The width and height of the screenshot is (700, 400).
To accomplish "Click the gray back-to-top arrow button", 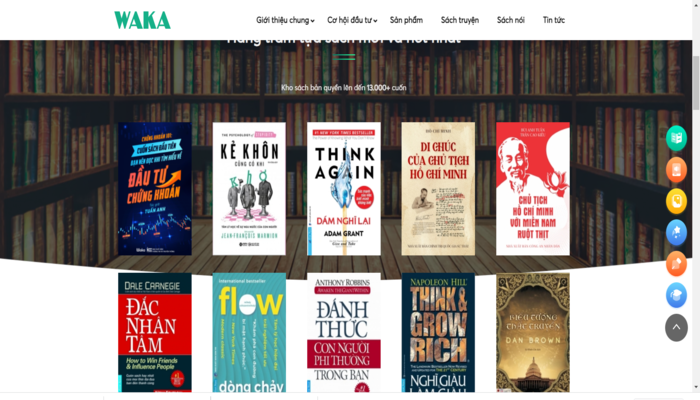I will (x=676, y=327).
